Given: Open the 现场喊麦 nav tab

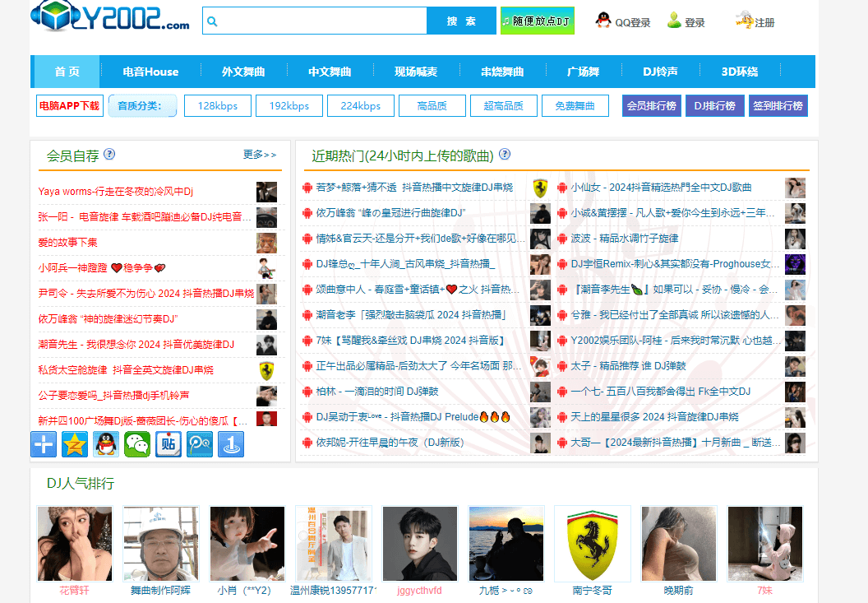Looking at the screenshot, I should click(x=416, y=72).
